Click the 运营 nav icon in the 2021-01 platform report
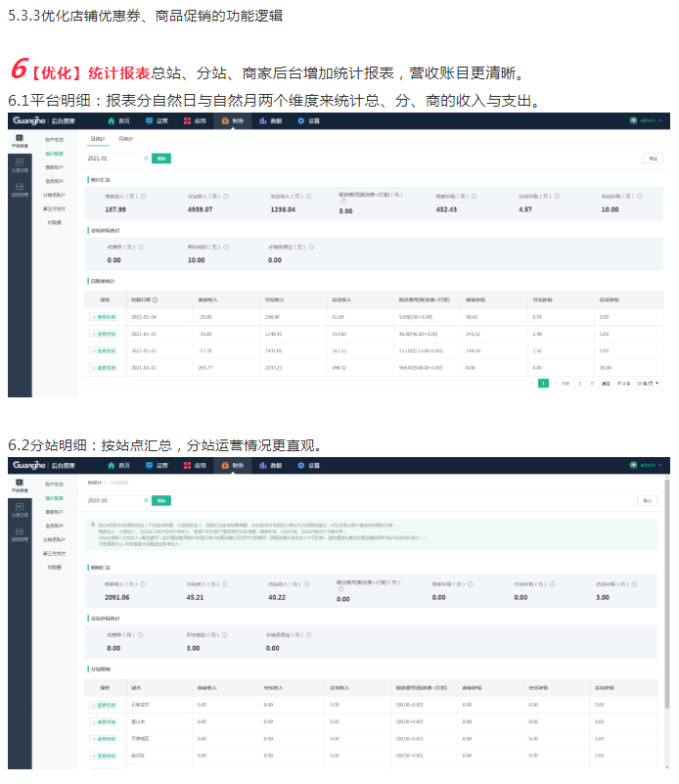Screen dimensions: 679x784 [x=148, y=121]
